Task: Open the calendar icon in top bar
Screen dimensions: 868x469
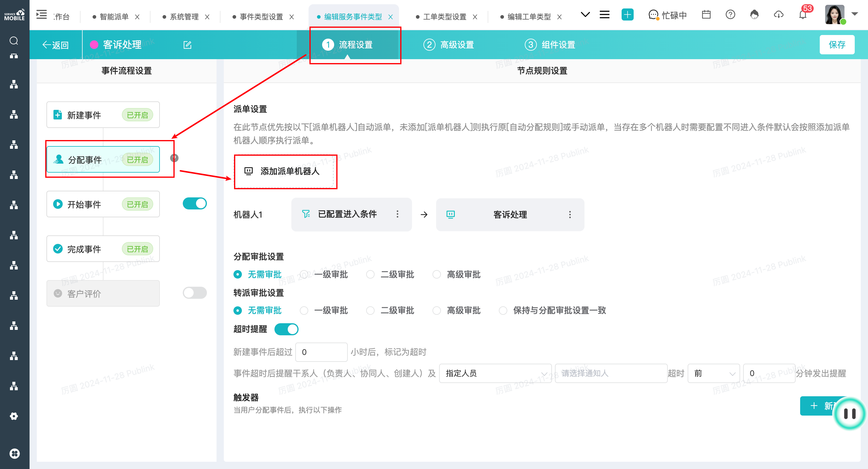Action: (x=706, y=14)
